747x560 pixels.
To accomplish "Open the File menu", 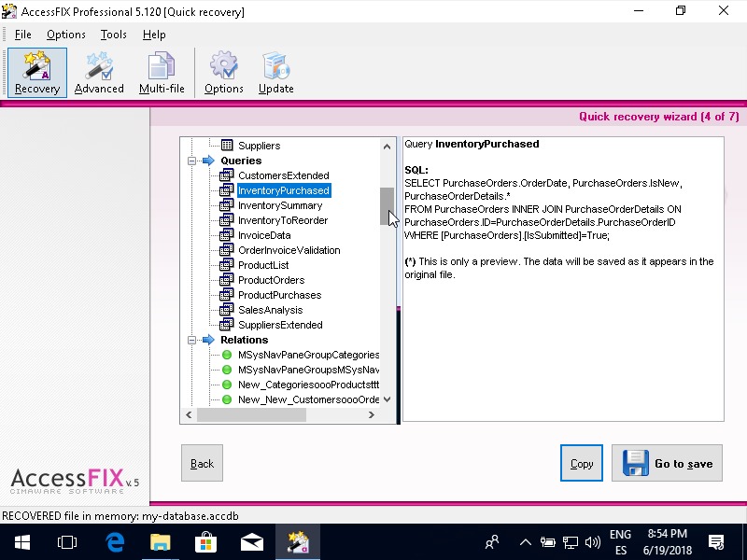I will coord(22,35).
